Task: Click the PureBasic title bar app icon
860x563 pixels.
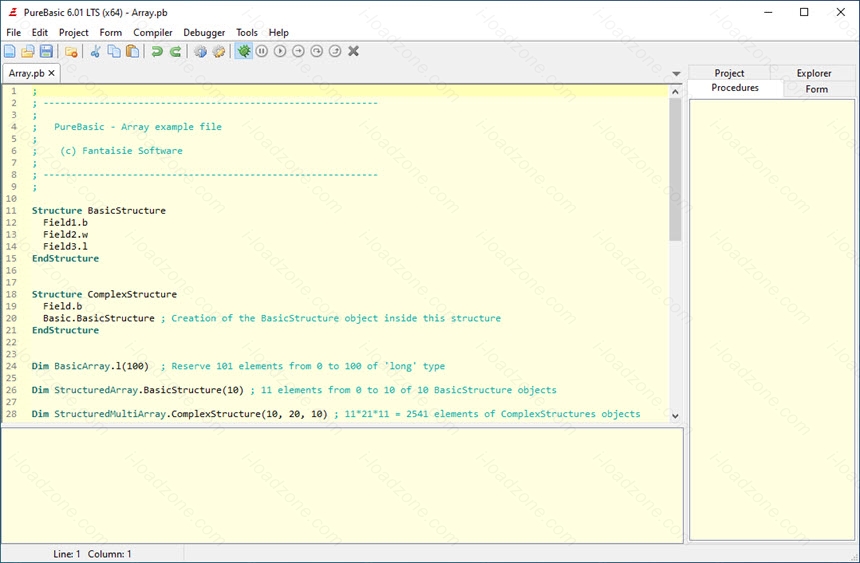Action: click(x=13, y=12)
